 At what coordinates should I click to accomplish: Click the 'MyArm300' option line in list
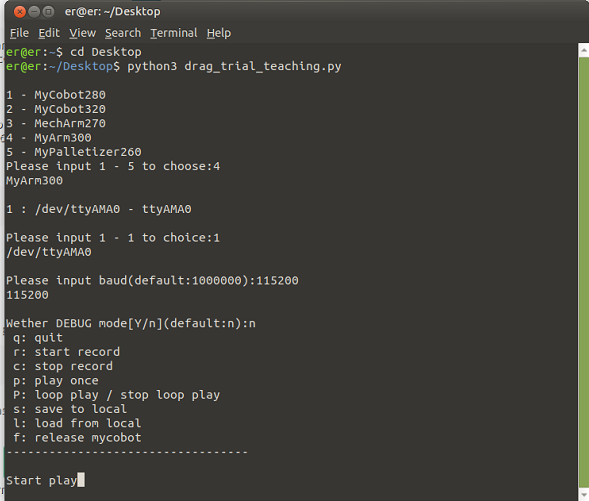coord(49,138)
